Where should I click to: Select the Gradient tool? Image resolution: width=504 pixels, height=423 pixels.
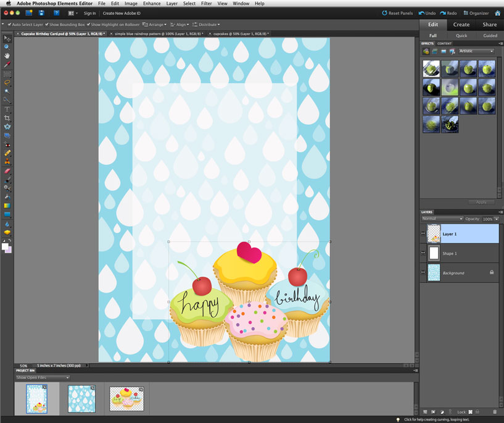point(7,205)
